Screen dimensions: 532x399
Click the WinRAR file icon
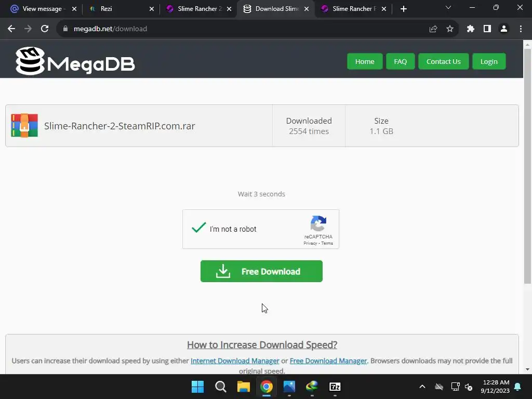point(24,126)
